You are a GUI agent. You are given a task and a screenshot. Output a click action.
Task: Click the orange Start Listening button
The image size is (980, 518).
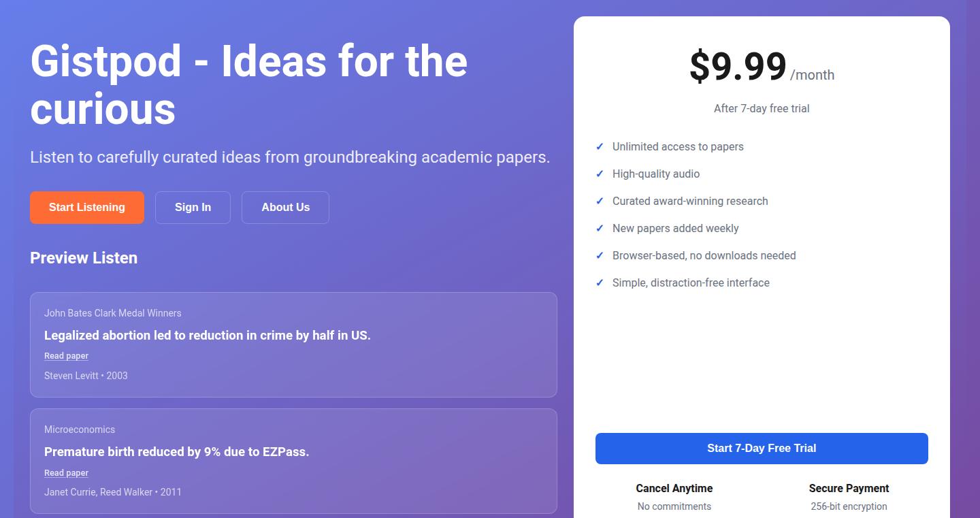click(x=87, y=208)
